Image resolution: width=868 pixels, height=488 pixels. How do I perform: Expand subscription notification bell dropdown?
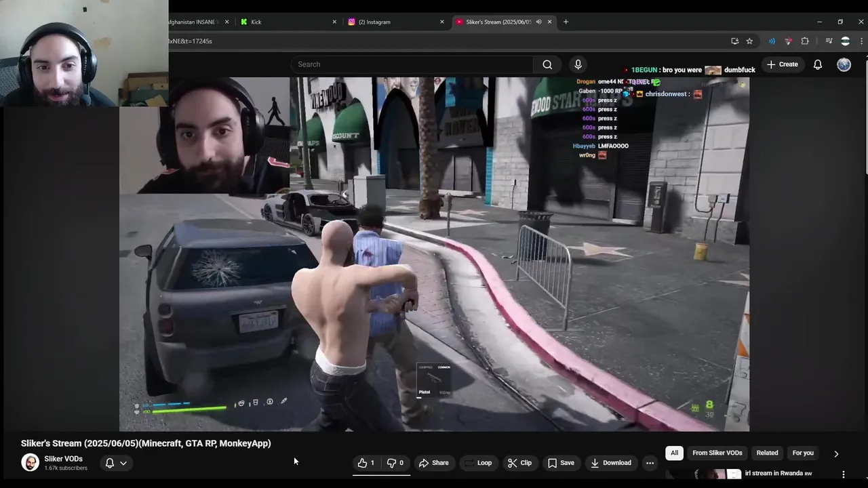pyautogui.click(x=116, y=463)
